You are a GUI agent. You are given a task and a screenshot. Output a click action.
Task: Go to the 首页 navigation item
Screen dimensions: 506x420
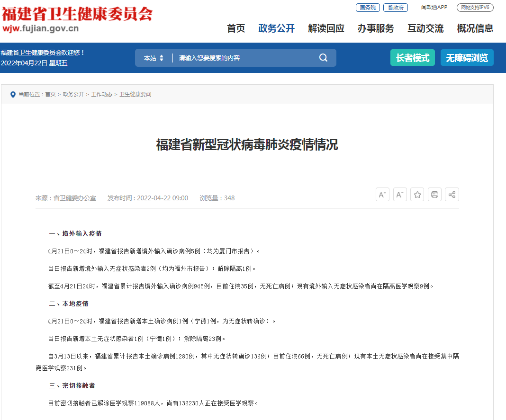(x=237, y=29)
